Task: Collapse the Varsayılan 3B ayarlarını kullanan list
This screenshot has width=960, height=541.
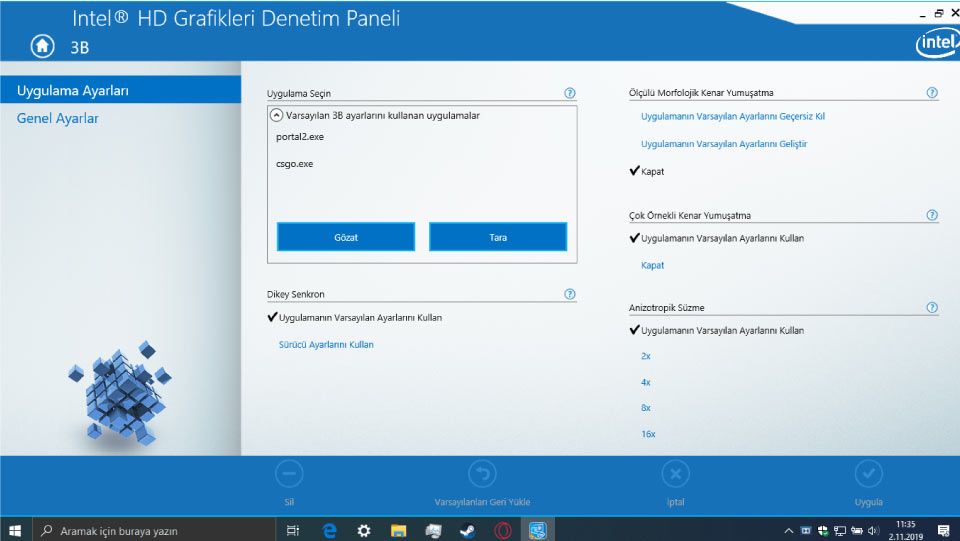Action: (x=277, y=115)
